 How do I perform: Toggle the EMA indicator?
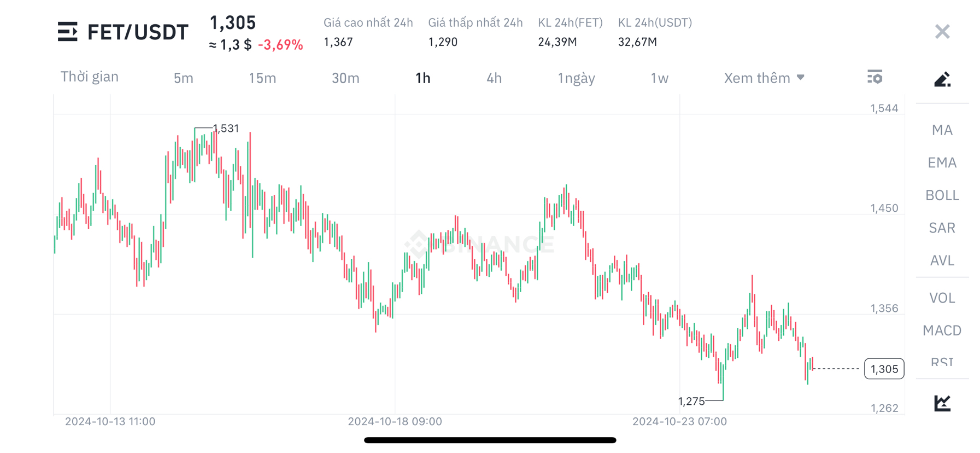[942, 162]
